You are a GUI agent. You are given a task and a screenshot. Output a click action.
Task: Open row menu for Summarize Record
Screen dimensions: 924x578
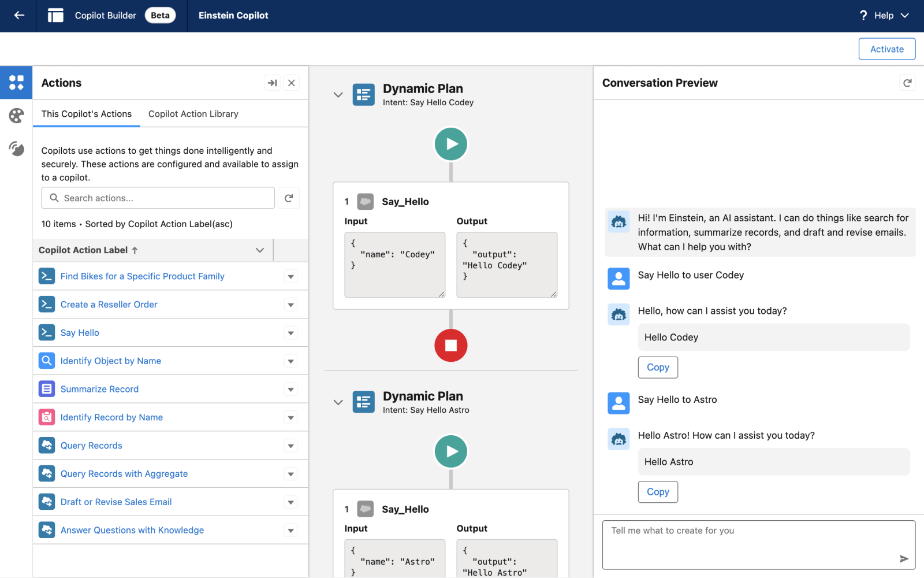pos(291,390)
